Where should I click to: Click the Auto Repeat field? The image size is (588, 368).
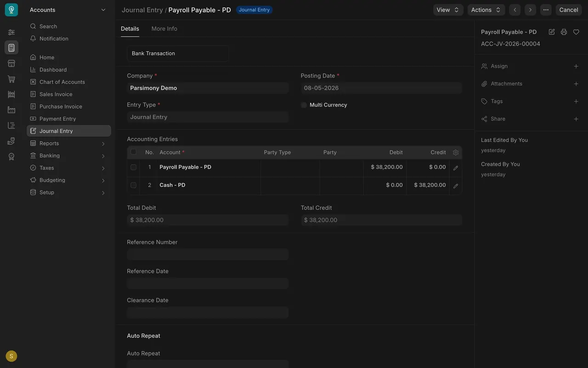pyautogui.click(x=208, y=364)
